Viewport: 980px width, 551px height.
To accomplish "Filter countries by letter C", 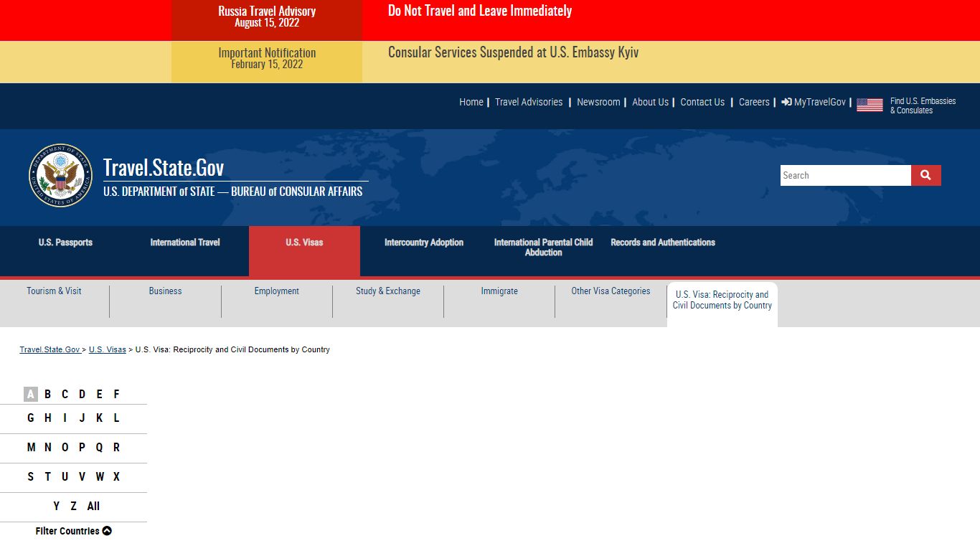I will point(65,394).
